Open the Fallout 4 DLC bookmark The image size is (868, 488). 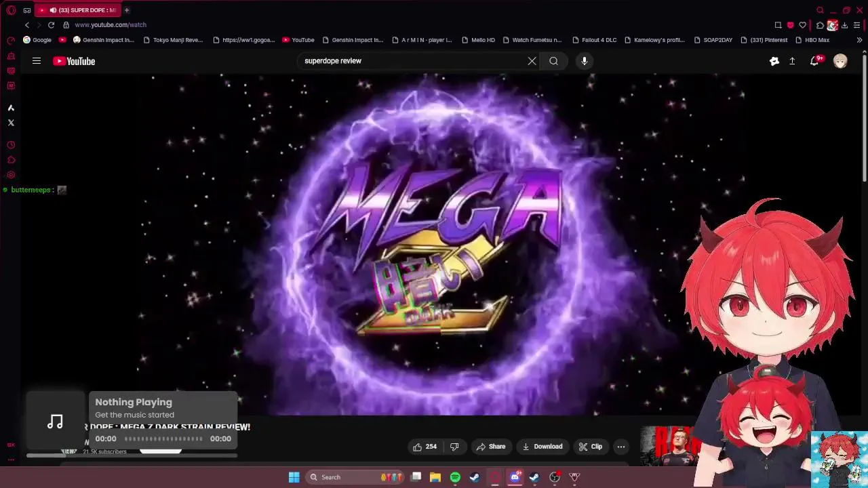(594, 40)
